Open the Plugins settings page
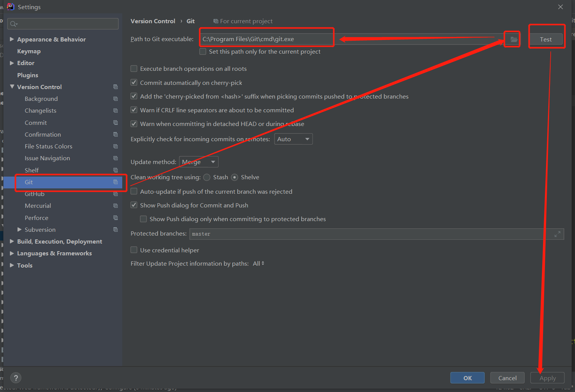The height and width of the screenshot is (392, 575). click(x=28, y=75)
